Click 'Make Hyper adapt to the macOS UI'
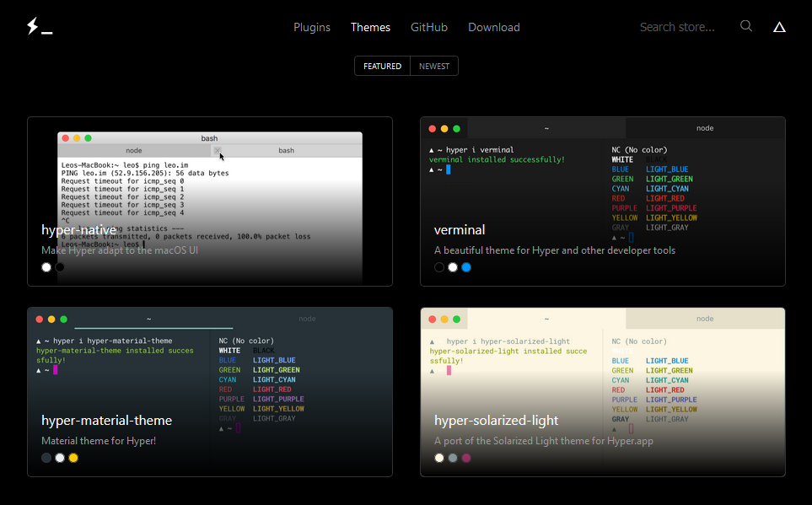 tap(120, 250)
